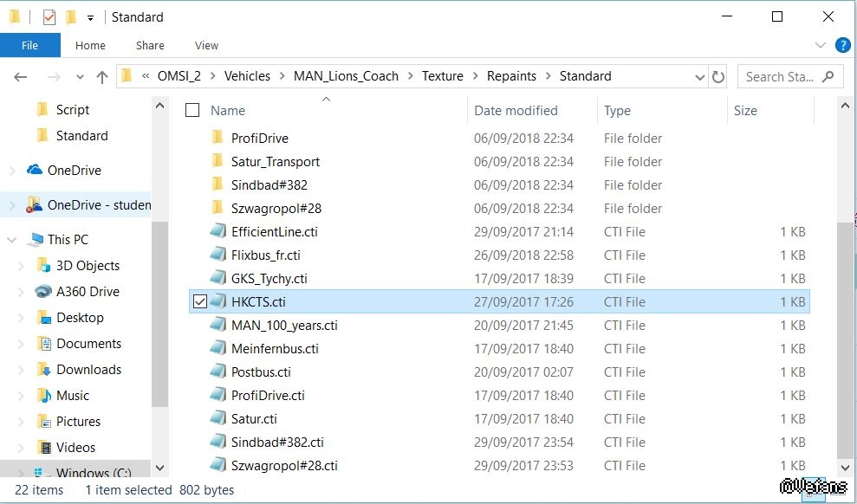Sort by the Date modified column
Viewport: 857px width, 504px height.
click(516, 110)
